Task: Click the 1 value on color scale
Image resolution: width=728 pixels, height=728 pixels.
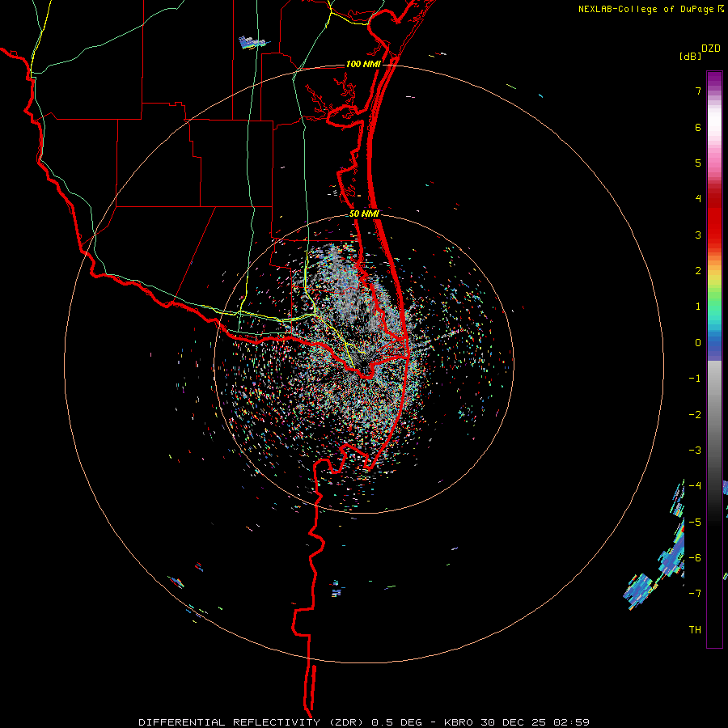Action: pyautogui.click(x=698, y=307)
